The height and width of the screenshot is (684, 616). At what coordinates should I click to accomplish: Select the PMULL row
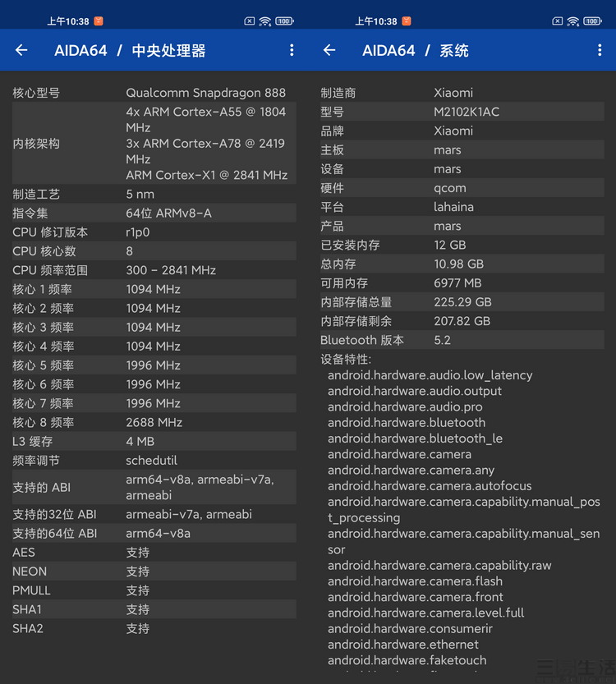coord(154,590)
